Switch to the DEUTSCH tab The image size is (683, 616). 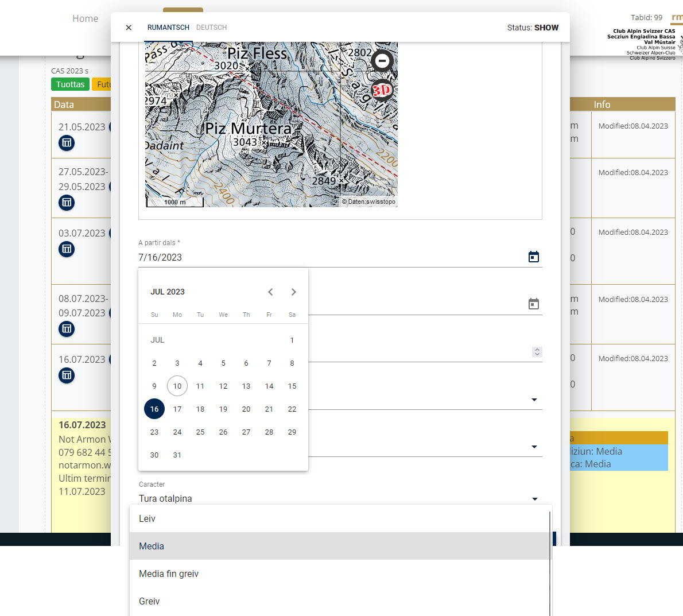[211, 28]
